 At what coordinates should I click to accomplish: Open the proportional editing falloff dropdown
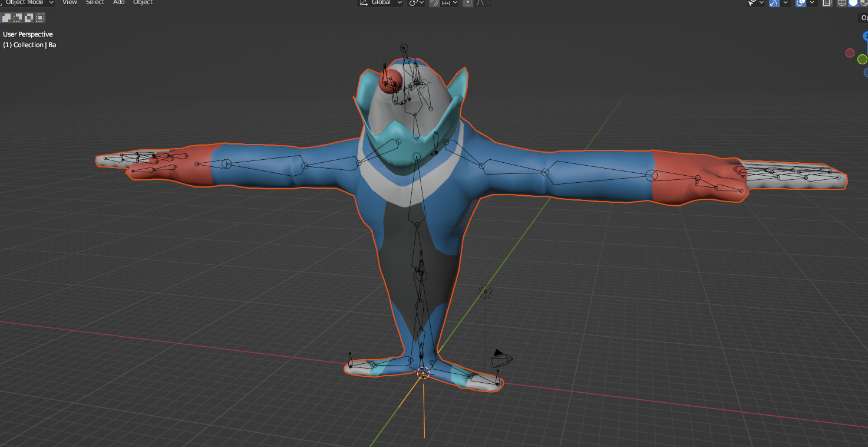[x=483, y=3]
